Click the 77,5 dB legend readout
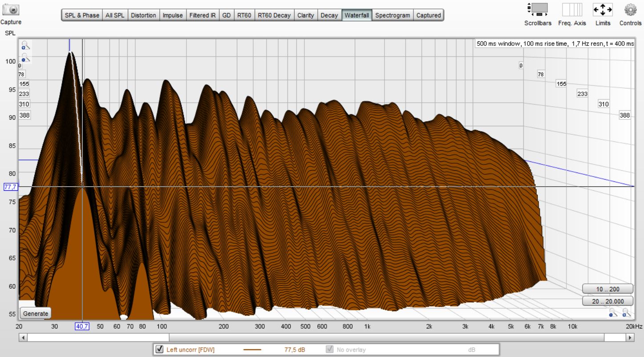This screenshot has width=644, height=357. coord(295,350)
